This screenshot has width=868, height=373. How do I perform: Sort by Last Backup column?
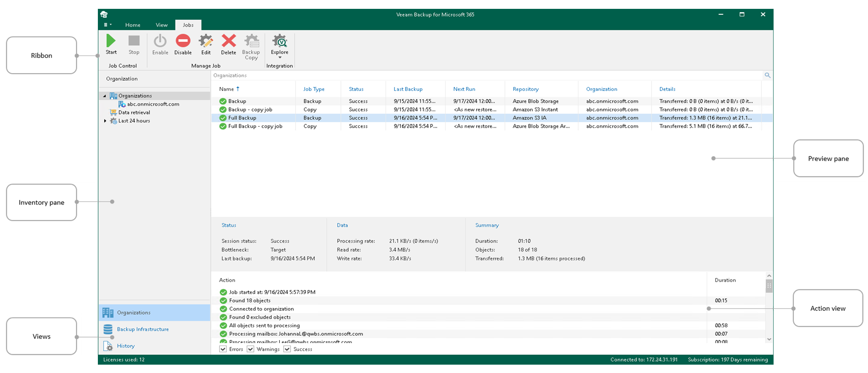pyautogui.click(x=408, y=89)
